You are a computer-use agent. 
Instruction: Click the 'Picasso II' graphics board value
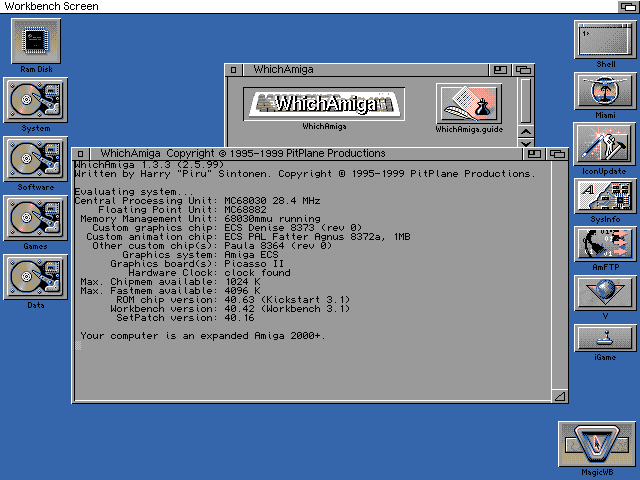254,264
